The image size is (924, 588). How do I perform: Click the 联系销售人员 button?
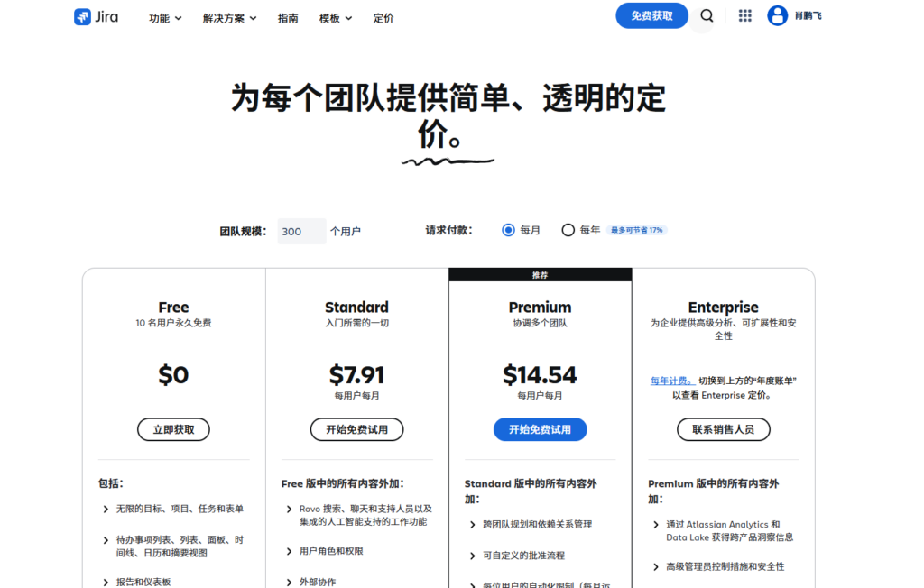(723, 429)
